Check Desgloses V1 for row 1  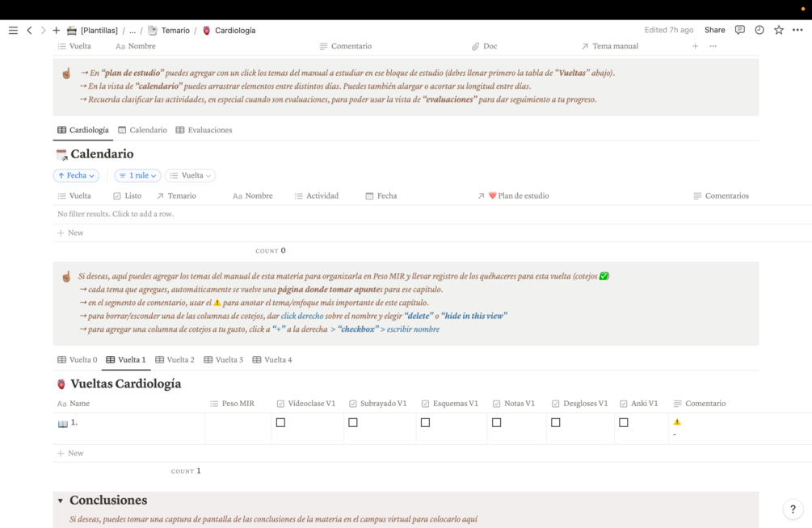(x=556, y=423)
